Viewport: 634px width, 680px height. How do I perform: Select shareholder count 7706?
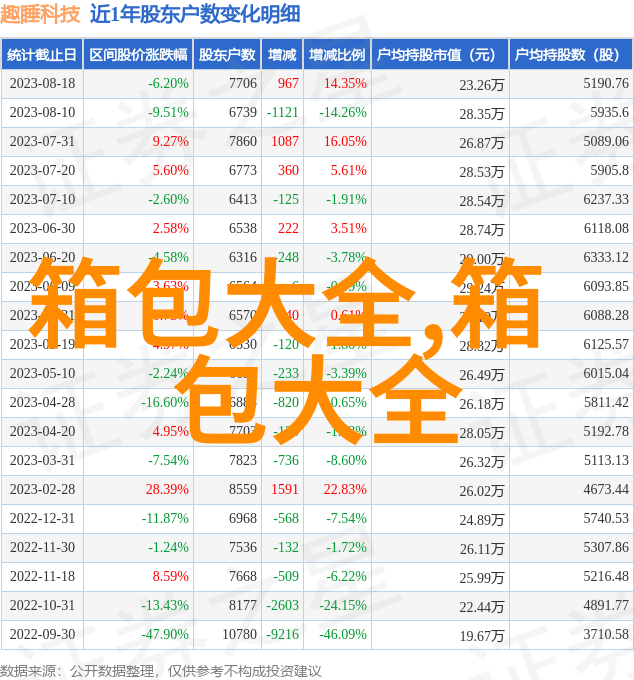pyautogui.click(x=243, y=83)
